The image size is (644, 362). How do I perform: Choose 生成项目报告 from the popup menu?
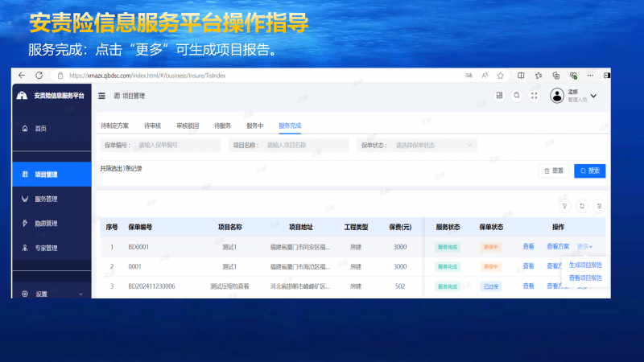585,265
